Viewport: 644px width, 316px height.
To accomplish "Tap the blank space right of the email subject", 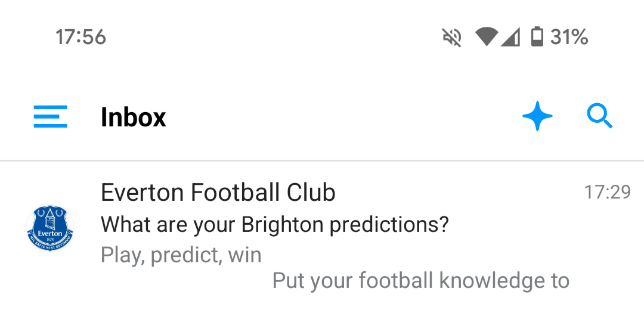I will pos(537,225).
